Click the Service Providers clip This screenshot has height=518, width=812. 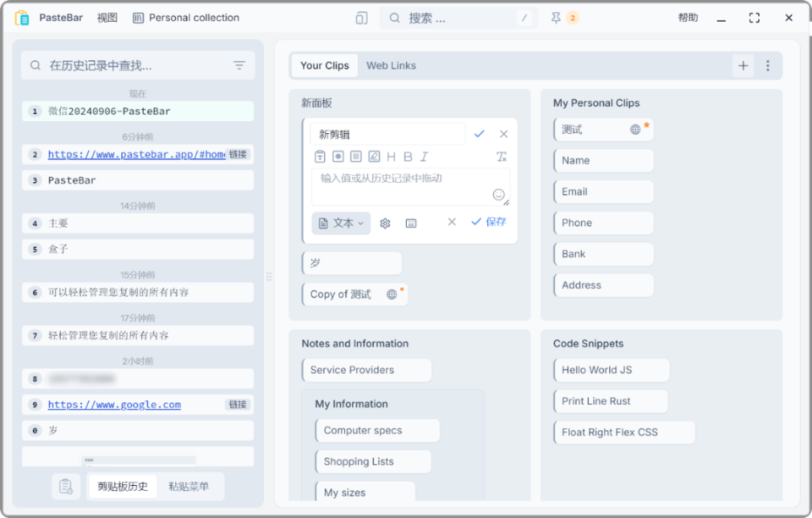coord(366,370)
